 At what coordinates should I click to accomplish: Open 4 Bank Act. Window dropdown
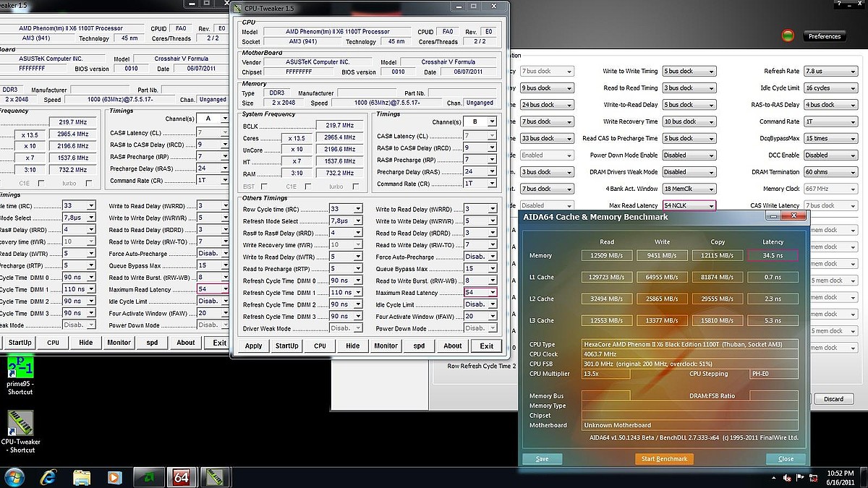pos(689,189)
